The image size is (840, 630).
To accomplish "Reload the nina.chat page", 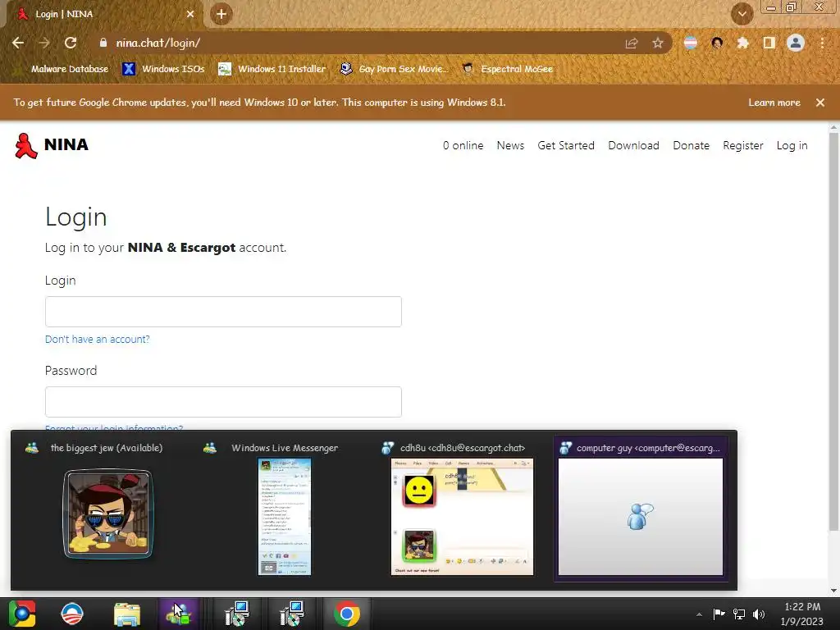I will click(x=71, y=43).
